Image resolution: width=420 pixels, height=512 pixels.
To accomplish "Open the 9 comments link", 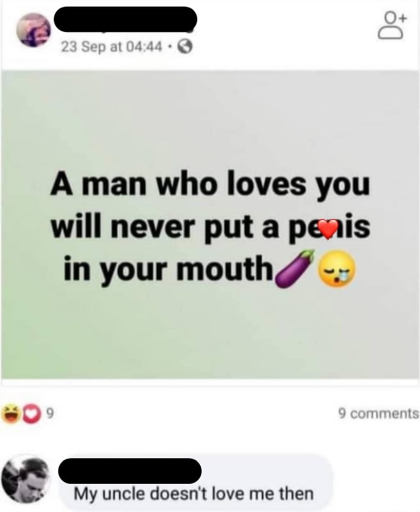I will click(378, 413).
